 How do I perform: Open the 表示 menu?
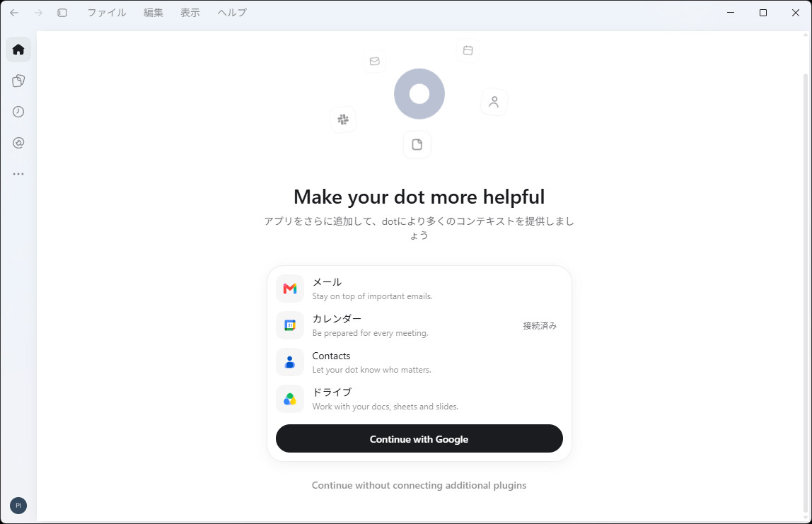[x=190, y=13]
